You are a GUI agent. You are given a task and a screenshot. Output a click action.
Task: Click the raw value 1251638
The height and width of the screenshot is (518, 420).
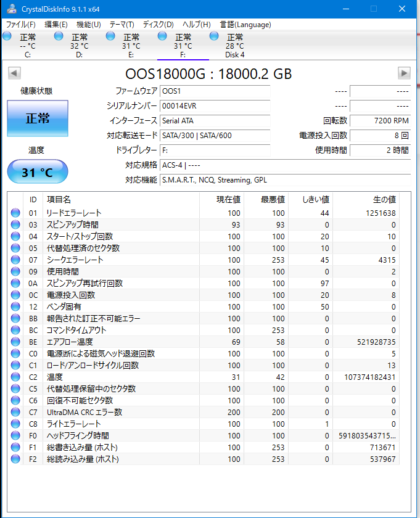tap(381, 213)
